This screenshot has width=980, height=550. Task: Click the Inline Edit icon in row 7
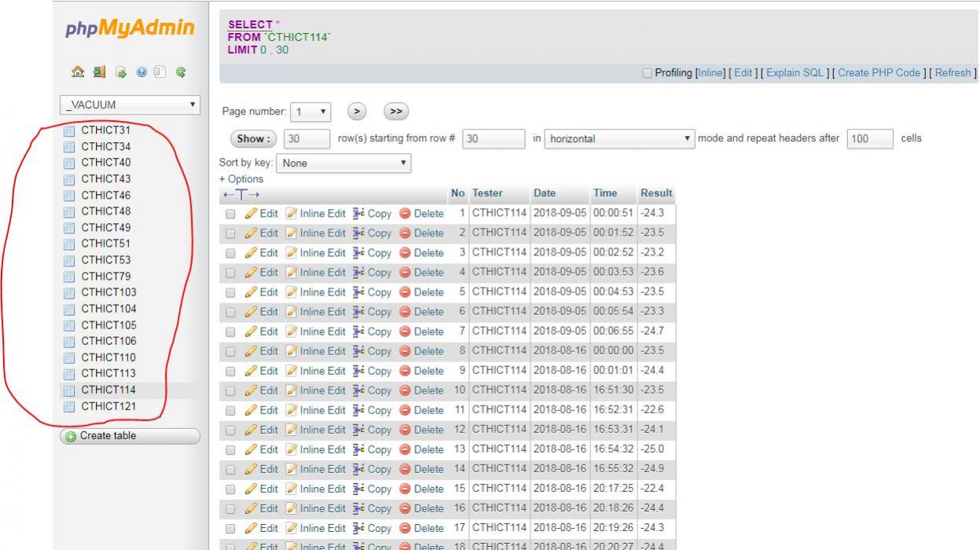click(291, 331)
